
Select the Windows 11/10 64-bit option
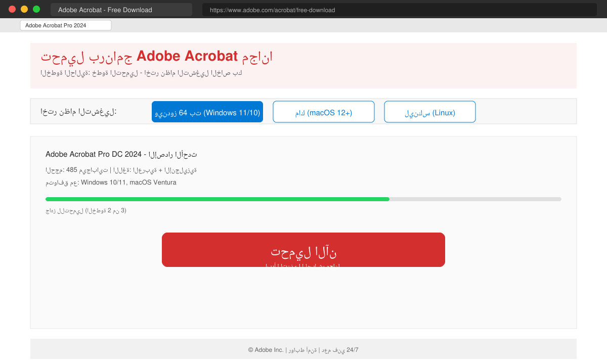point(207,112)
